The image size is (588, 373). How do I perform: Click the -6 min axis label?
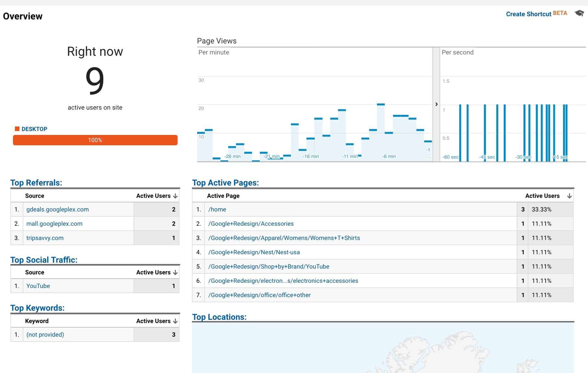pyautogui.click(x=389, y=156)
